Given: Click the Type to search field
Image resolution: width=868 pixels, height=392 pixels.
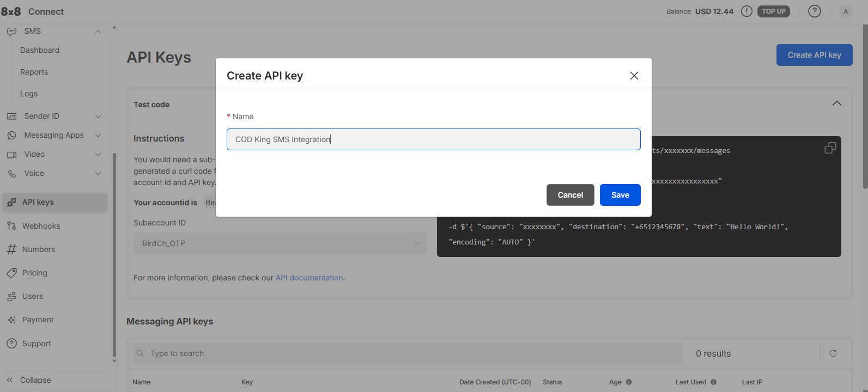Looking at the screenshot, I should coord(408,353).
